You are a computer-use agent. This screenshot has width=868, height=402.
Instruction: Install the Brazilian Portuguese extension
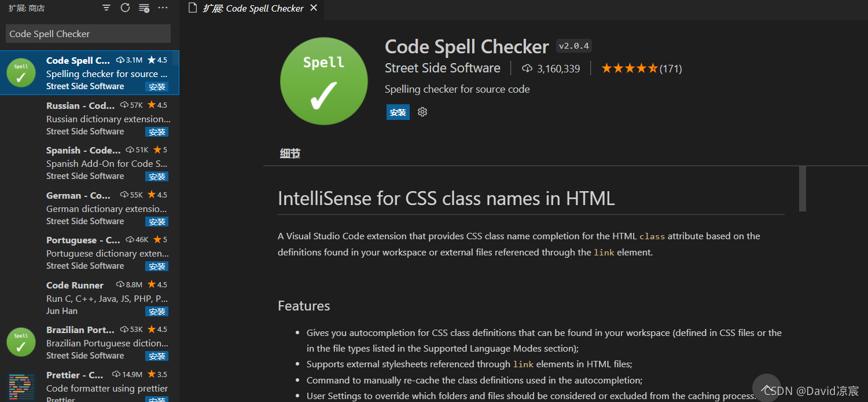click(x=157, y=356)
